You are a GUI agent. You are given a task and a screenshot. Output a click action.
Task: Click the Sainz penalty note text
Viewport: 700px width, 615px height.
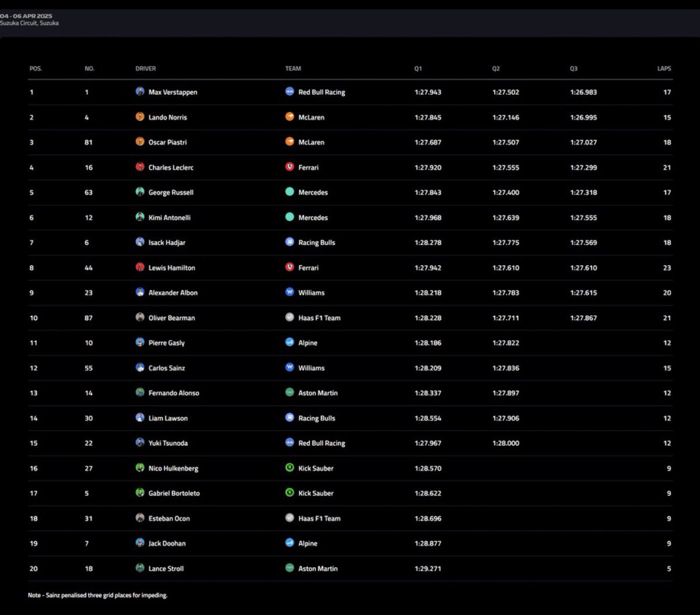click(x=97, y=595)
